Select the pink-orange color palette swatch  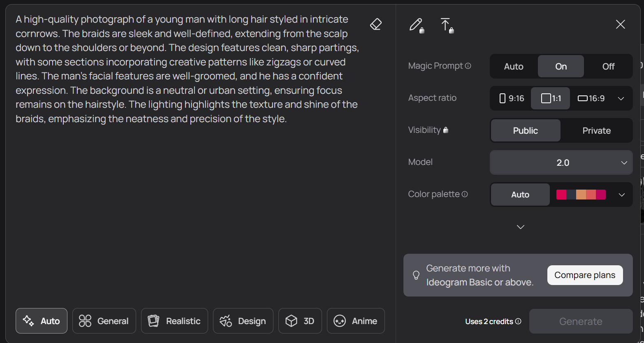(x=581, y=195)
